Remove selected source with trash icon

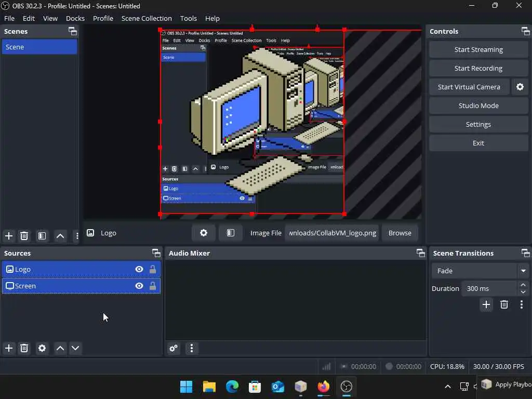tap(24, 348)
